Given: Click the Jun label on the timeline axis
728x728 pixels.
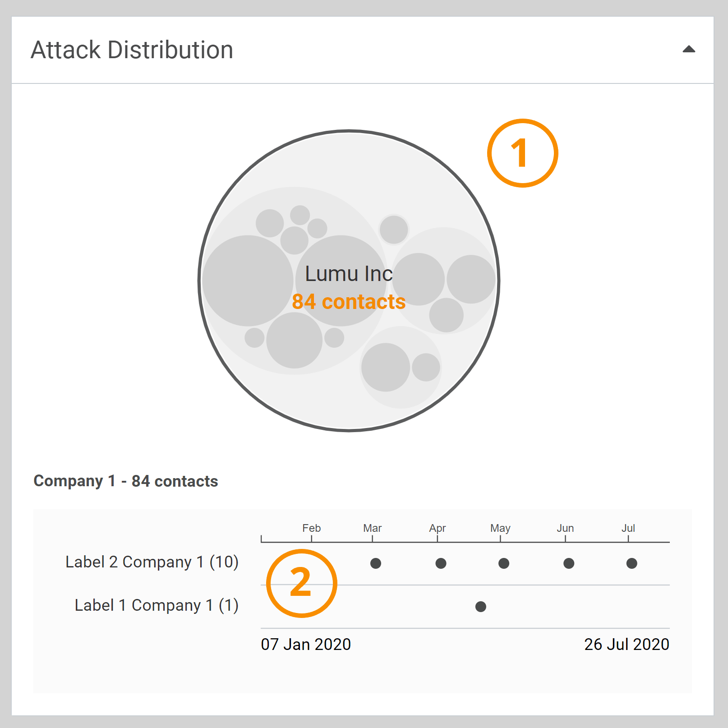Looking at the screenshot, I should (x=565, y=528).
